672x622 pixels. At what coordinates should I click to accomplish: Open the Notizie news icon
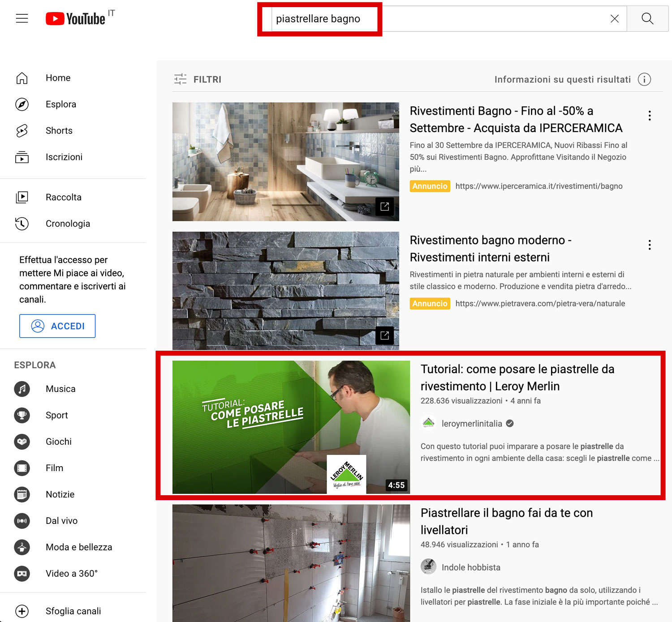point(22,494)
